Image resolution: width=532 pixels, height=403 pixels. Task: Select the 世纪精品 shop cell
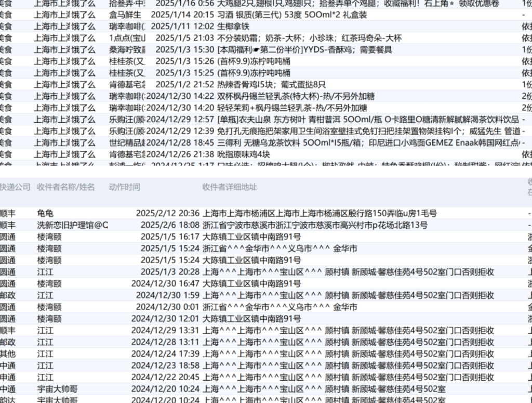[127, 143]
